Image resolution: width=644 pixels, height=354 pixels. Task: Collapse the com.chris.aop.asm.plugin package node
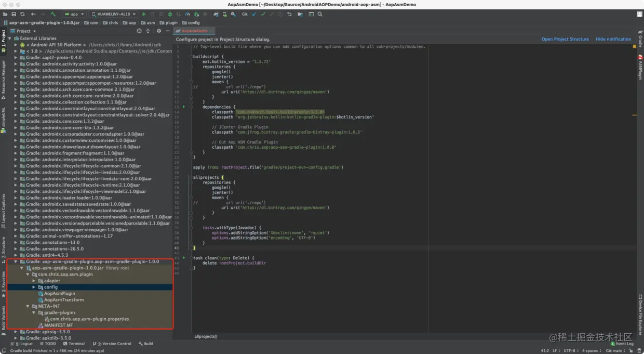[28, 274]
